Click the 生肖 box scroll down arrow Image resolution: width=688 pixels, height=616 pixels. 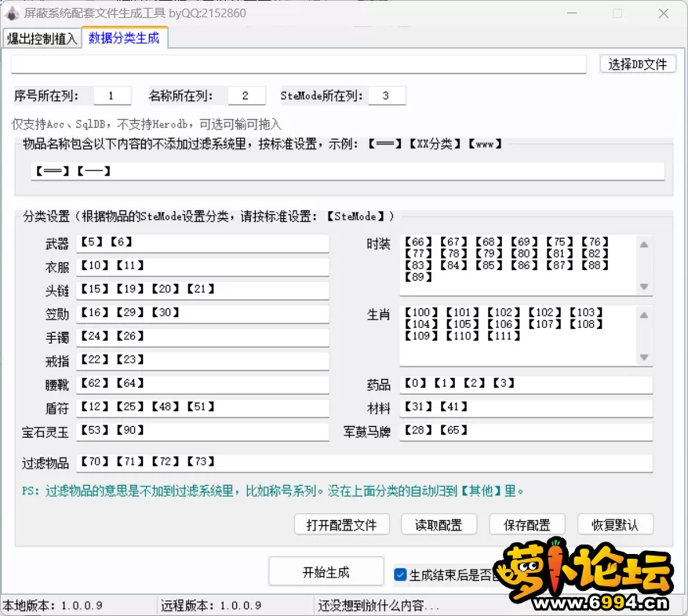pos(644,357)
